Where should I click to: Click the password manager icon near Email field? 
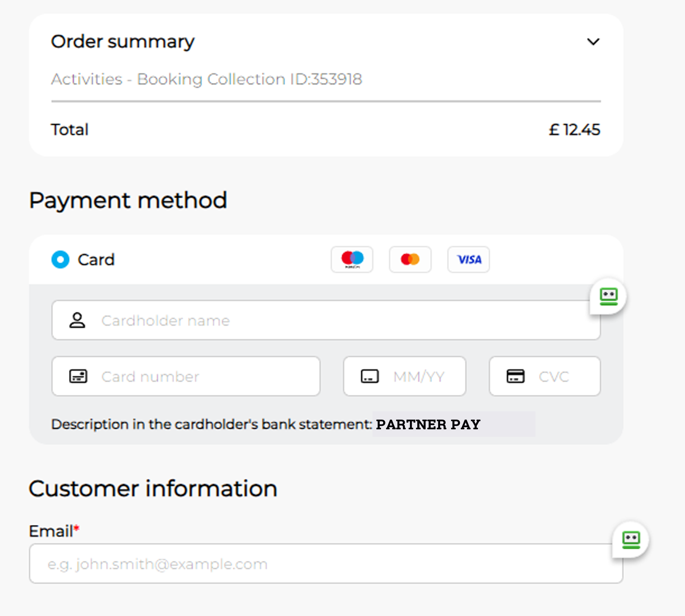[x=631, y=540]
